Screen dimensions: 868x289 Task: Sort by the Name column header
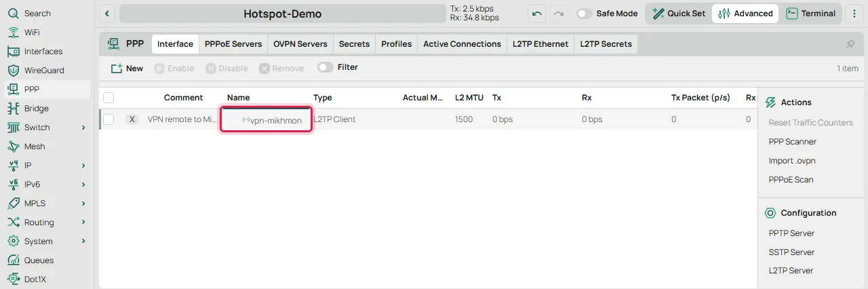point(239,98)
